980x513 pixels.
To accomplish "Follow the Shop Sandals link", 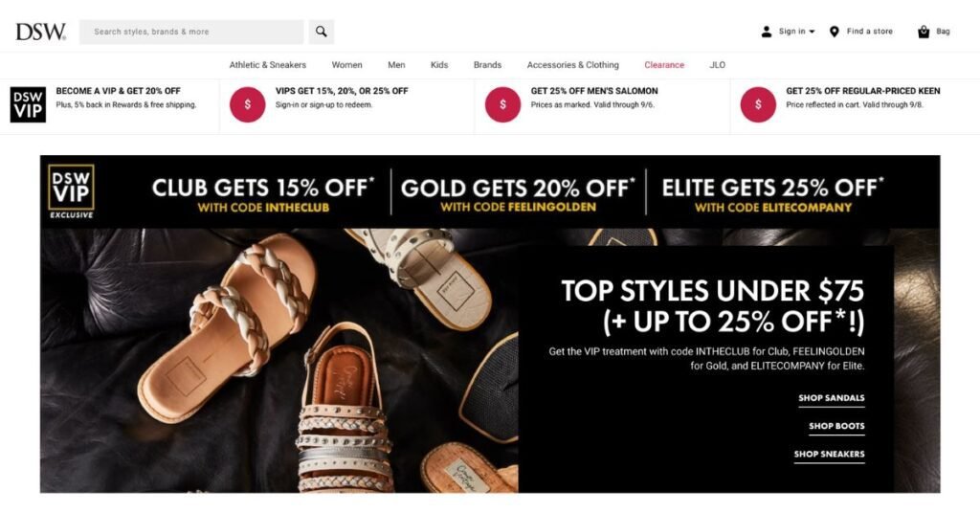I will pos(832,398).
